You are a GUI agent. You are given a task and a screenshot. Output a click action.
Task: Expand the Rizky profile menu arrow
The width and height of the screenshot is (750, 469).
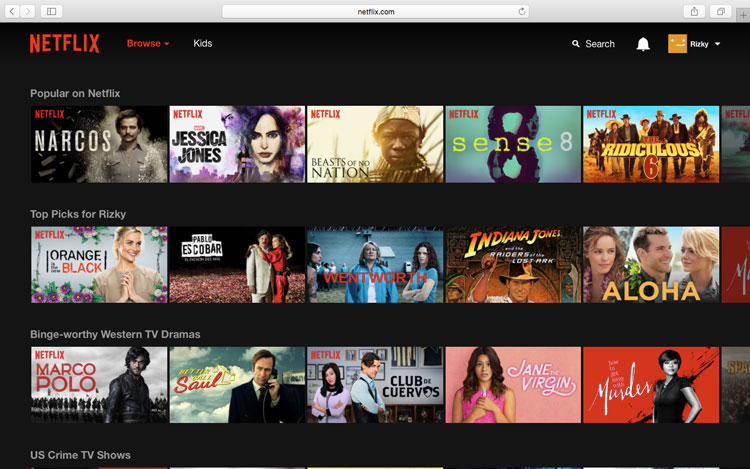(717, 44)
